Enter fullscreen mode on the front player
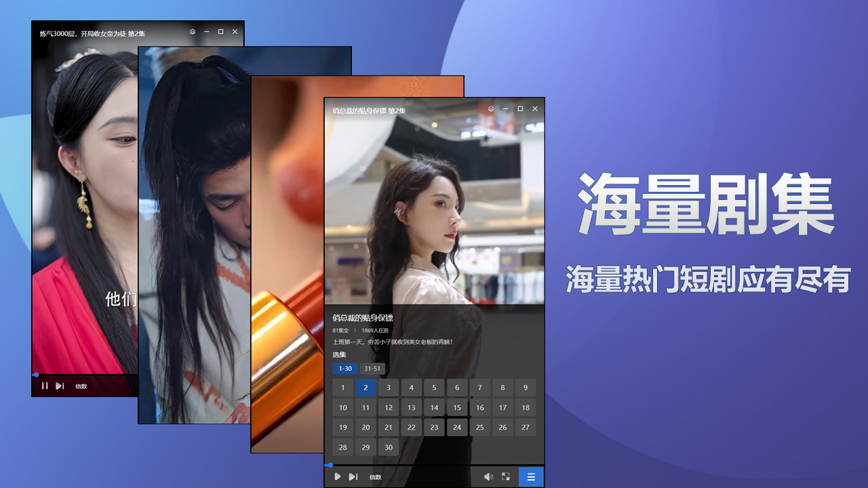 pyautogui.click(x=505, y=476)
